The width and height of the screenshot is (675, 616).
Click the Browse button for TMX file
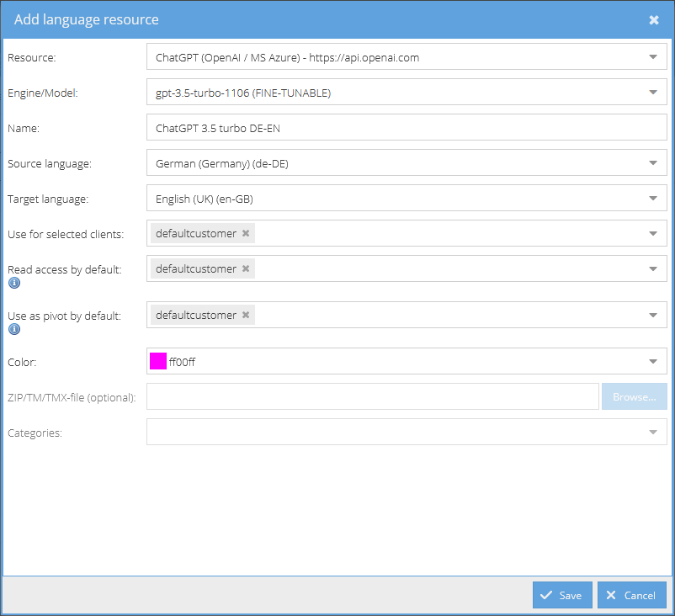(x=635, y=396)
